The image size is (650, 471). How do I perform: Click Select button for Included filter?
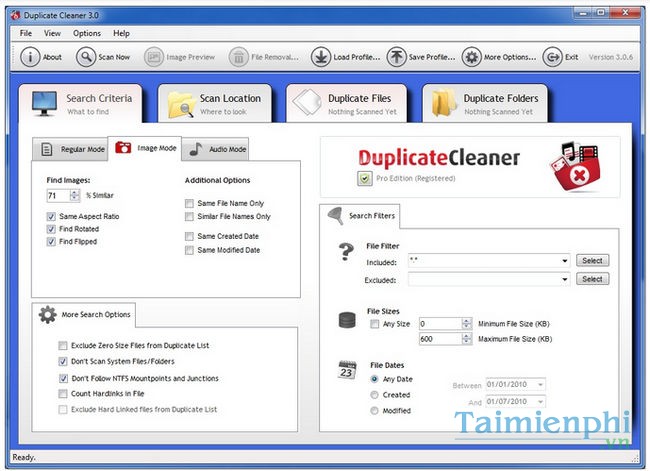point(592,261)
